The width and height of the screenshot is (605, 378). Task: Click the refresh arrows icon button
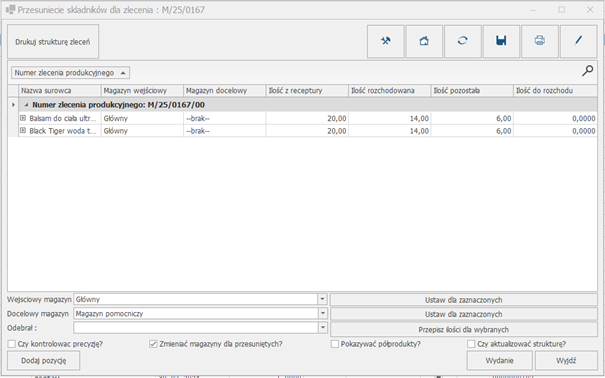click(463, 41)
